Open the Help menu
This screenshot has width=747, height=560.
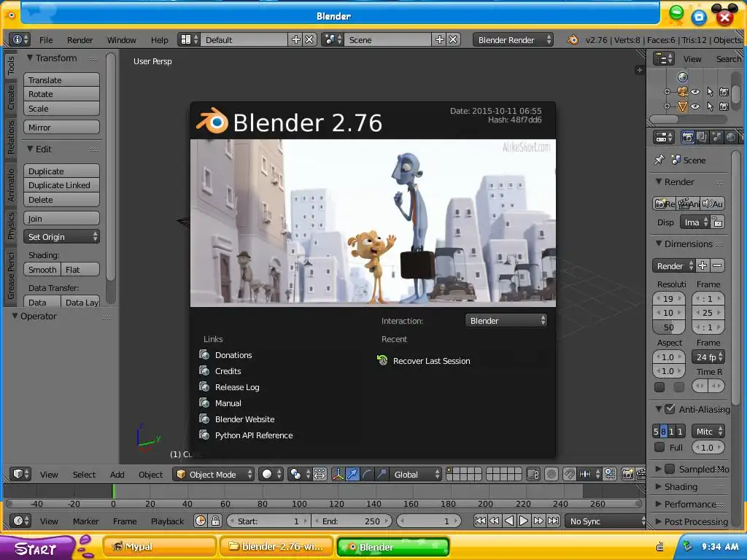tap(160, 40)
